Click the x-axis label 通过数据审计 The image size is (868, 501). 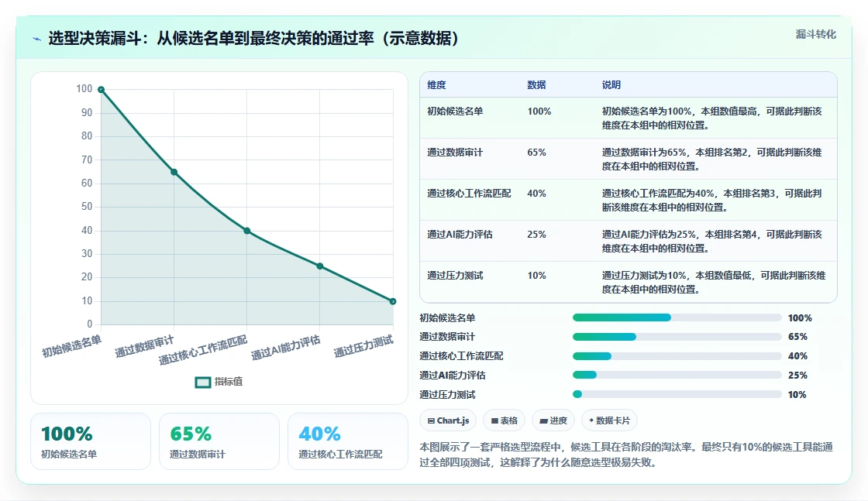coord(144,347)
